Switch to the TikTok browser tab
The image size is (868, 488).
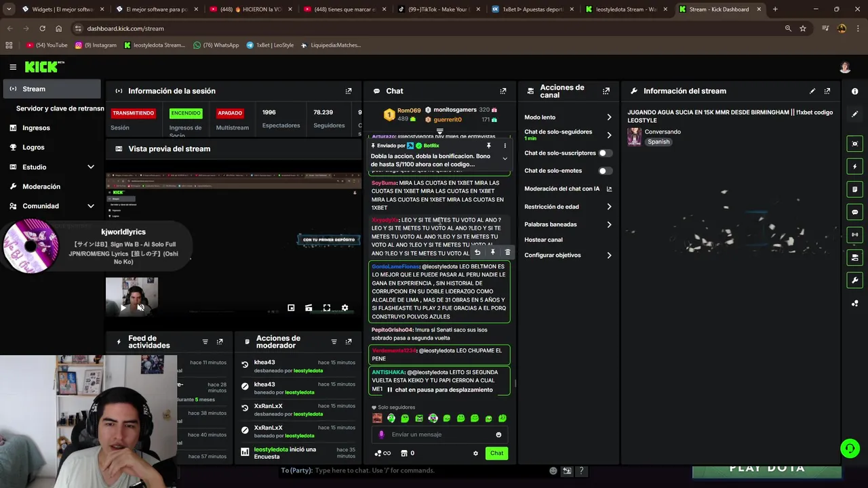click(437, 9)
